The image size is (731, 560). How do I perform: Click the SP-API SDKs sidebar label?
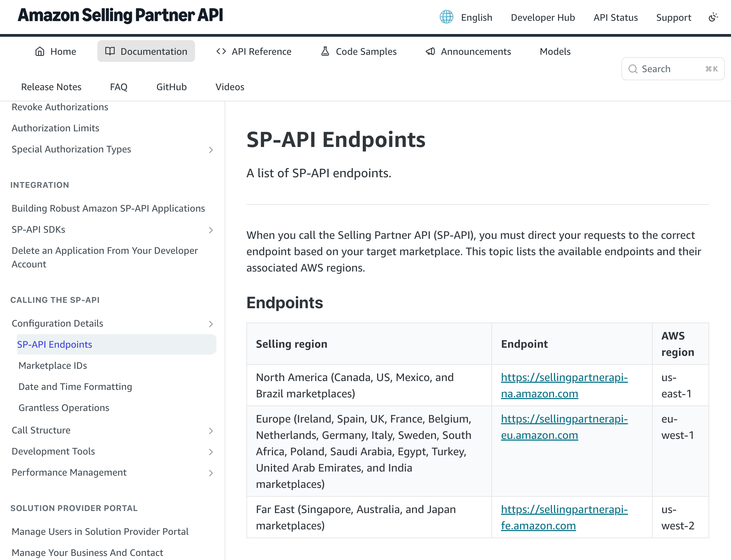coord(38,229)
